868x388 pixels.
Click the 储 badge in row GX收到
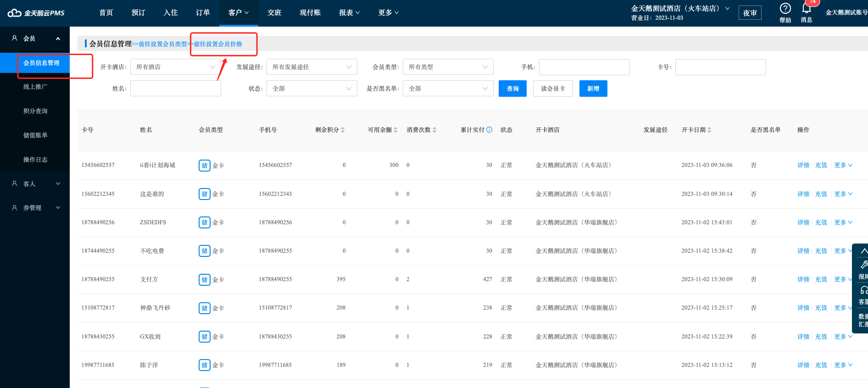pos(205,337)
